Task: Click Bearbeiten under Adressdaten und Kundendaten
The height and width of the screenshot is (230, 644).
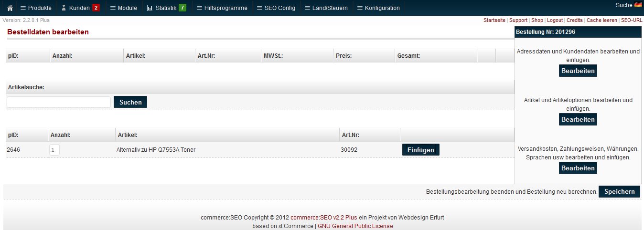Action: (578, 71)
